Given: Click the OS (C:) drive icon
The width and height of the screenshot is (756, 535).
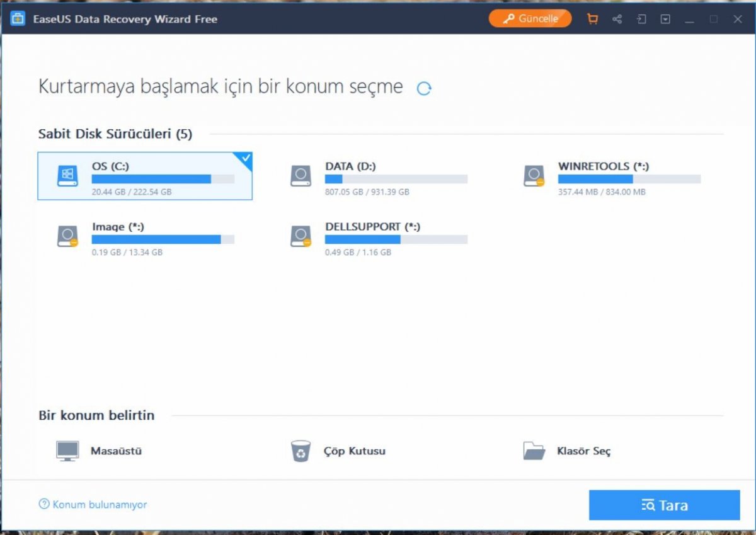Looking at the screenshot, I should pos(66,175).
